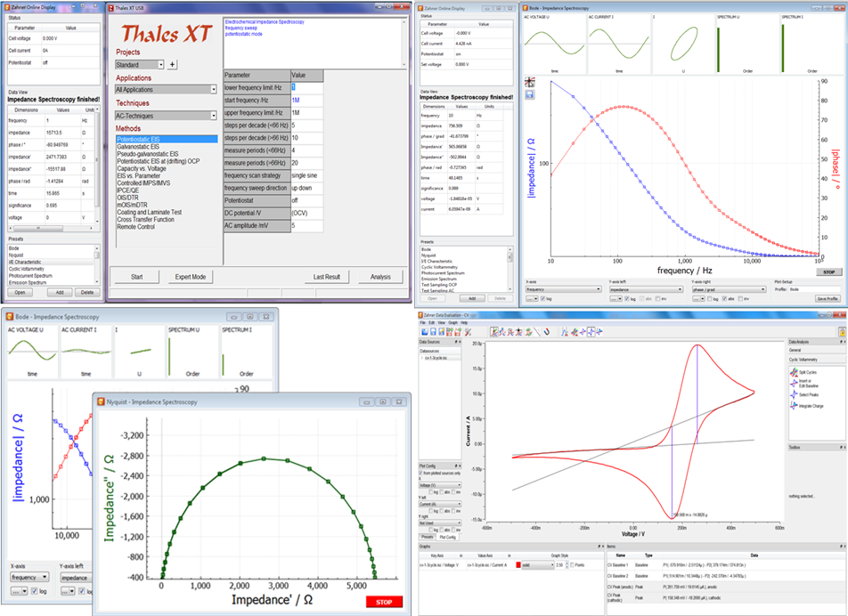Click the Integrate Charge icon
This screenshot has width=848, height=616.
[x=793, y=406]
